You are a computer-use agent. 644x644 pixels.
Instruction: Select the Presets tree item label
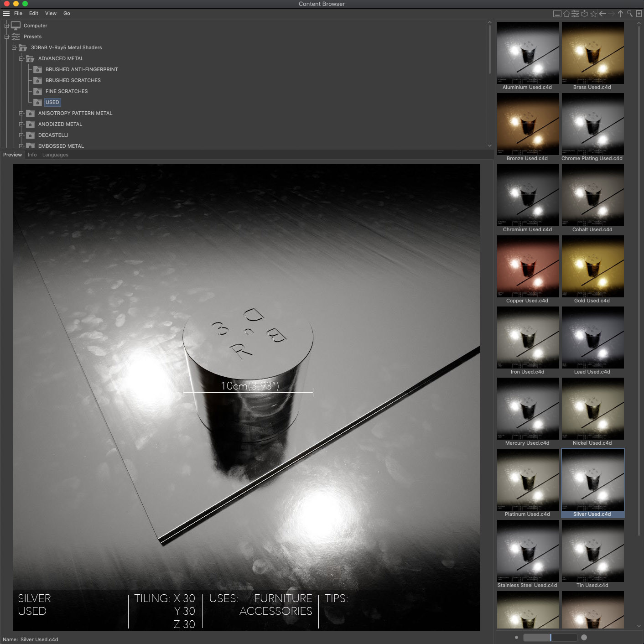(32, 36)
